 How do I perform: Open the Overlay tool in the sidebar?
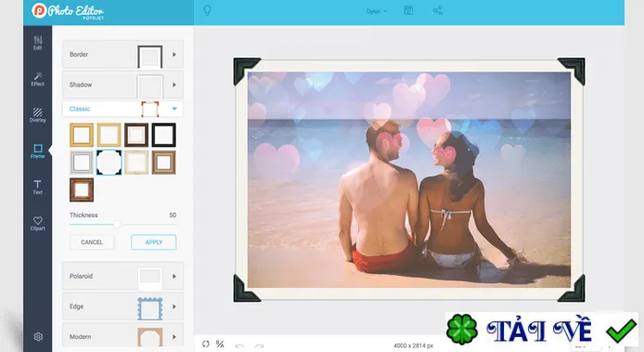click(38, 115)
